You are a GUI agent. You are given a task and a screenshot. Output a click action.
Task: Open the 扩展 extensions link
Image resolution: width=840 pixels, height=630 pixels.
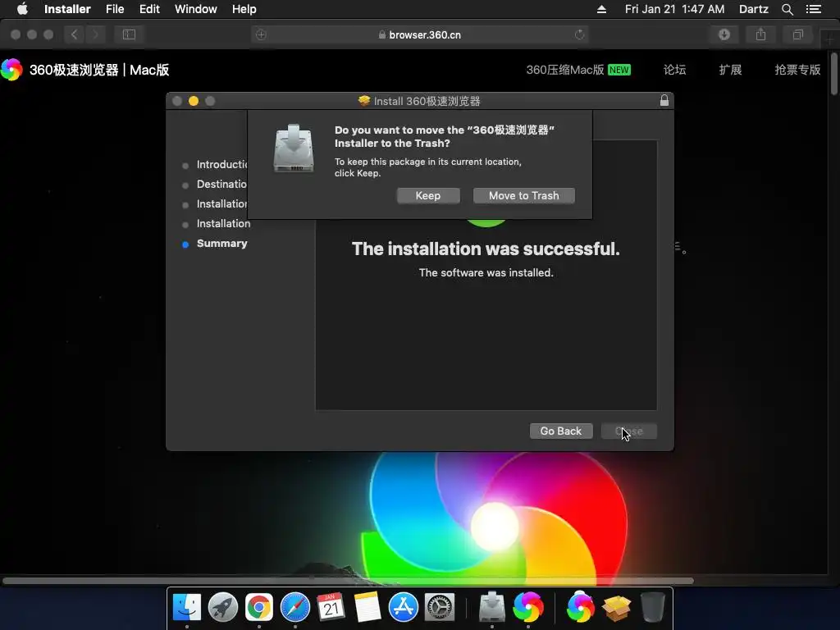(x=730, y=70)
